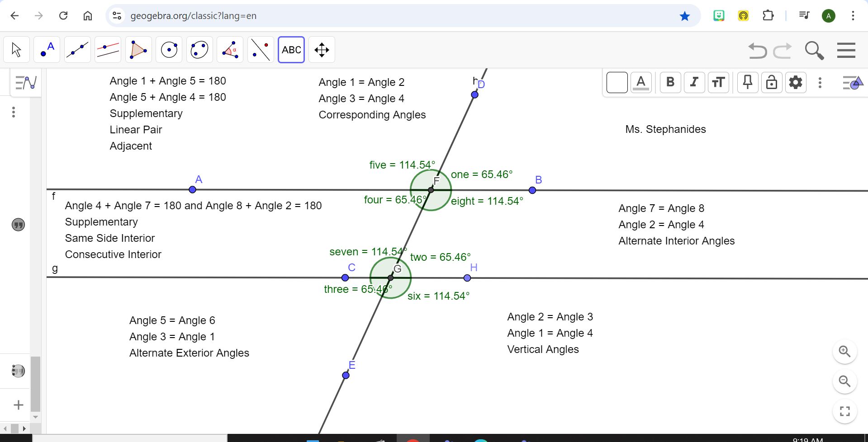Undo the last action
The height and width of the screenshot is (442, 868).
pyautogui.click(x=757, y=50)
